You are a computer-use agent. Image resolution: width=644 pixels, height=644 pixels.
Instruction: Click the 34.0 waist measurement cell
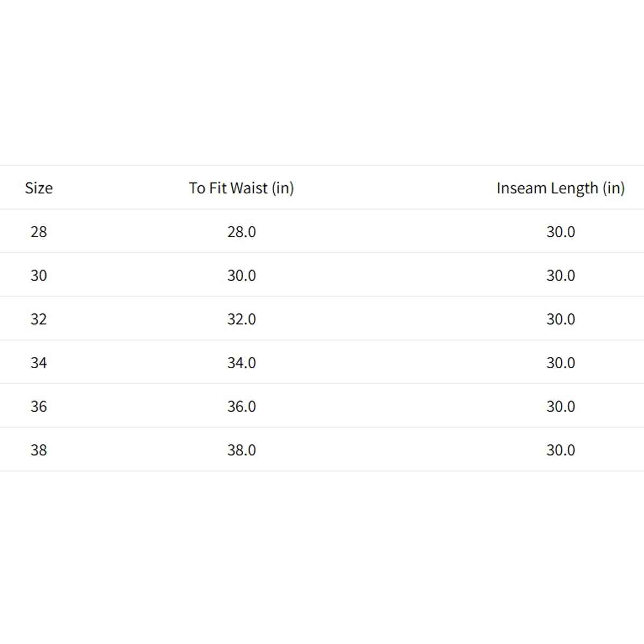tap(241, 363)
